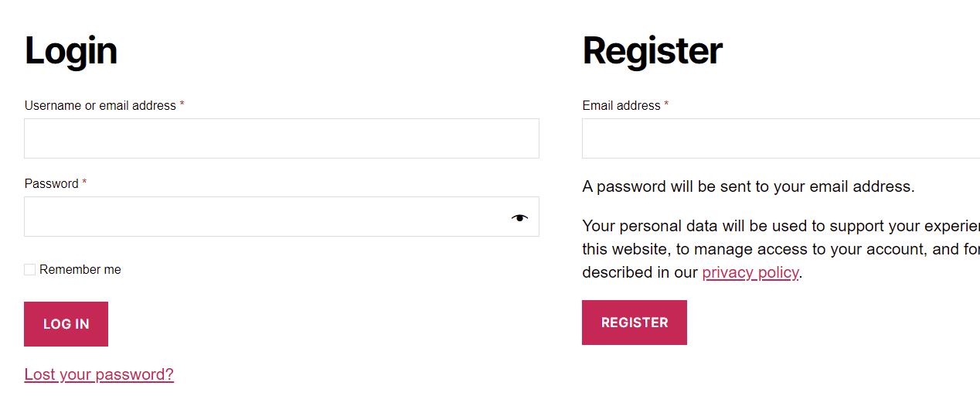Click the Register 'Email address' label

tap(621, 105)
